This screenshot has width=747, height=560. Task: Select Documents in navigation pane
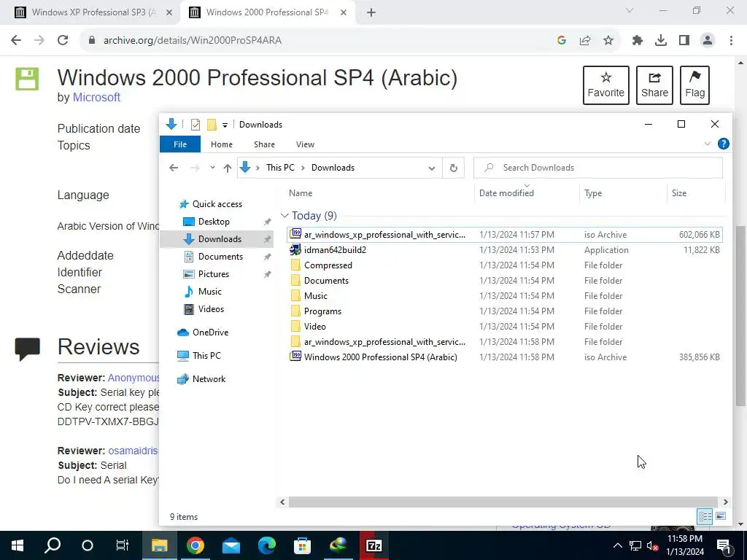tap(220, 256)
